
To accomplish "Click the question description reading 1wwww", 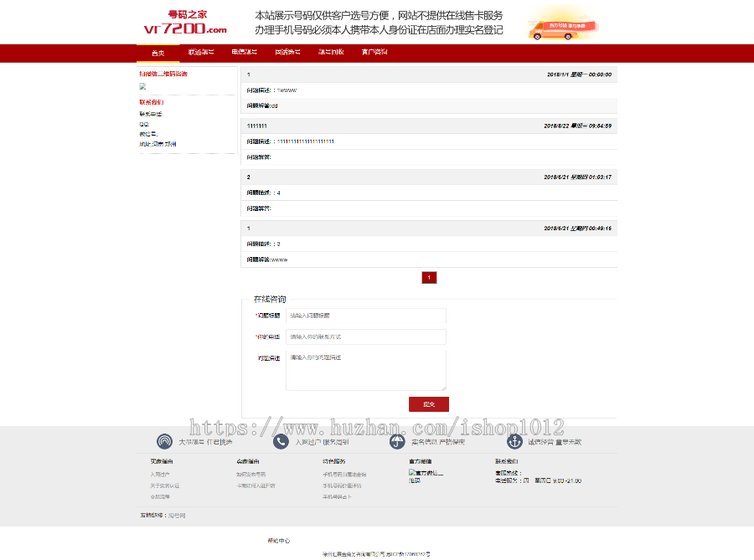I will [x=271, y=90].
